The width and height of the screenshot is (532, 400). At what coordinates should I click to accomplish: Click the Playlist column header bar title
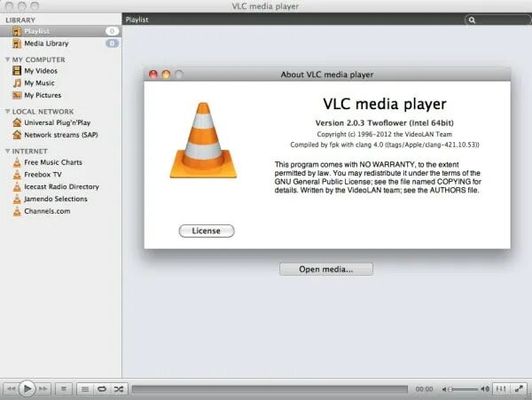(137, 20)
